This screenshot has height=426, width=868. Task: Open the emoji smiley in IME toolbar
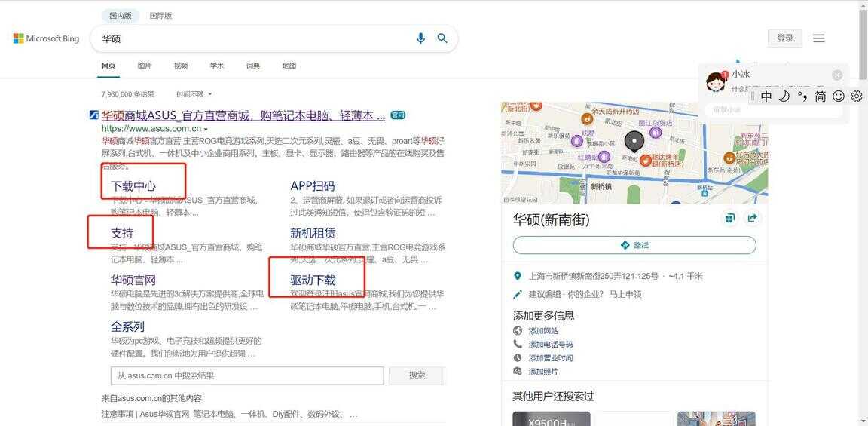point(839,97)
